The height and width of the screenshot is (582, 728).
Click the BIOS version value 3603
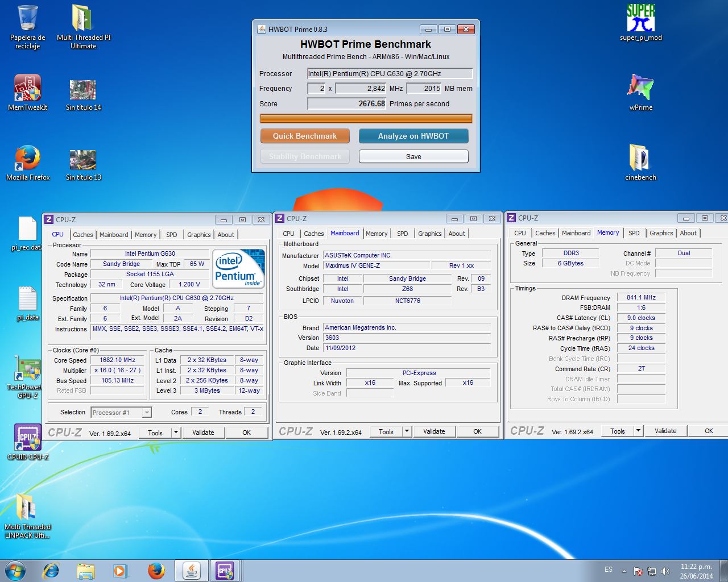tap(407, 338)
